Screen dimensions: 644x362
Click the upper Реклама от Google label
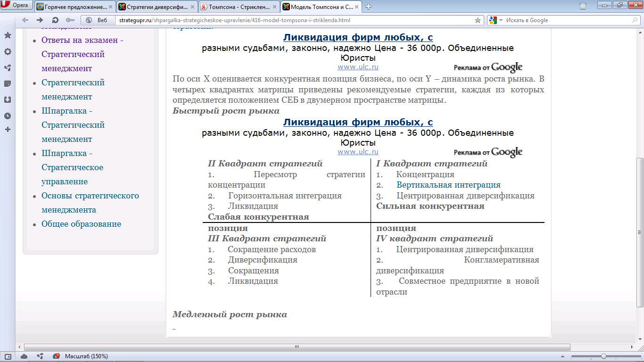488,67
